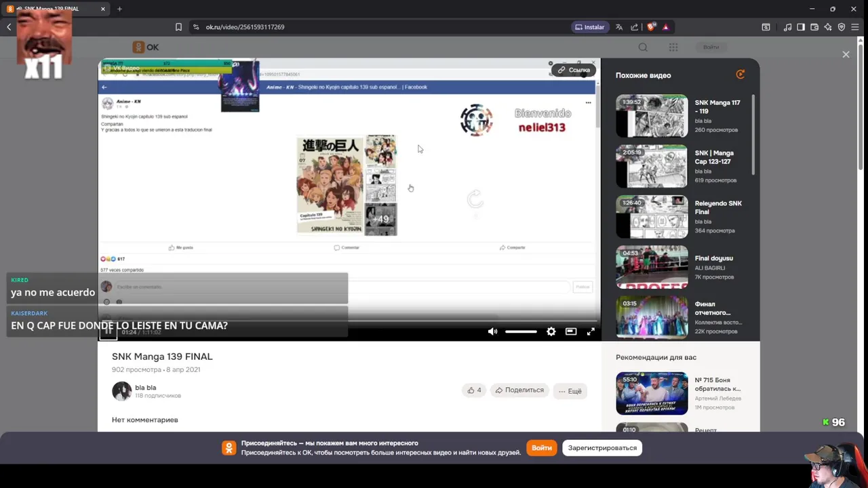Viewport: 868px width, 488px height.
Task: Open Brave VPN shield icon
Action: 842,27
